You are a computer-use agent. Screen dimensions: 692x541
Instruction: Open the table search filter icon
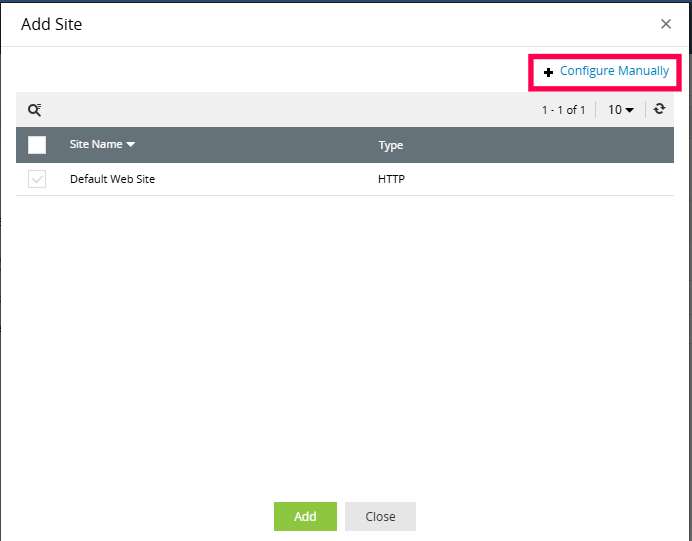(x=34, y=110)
